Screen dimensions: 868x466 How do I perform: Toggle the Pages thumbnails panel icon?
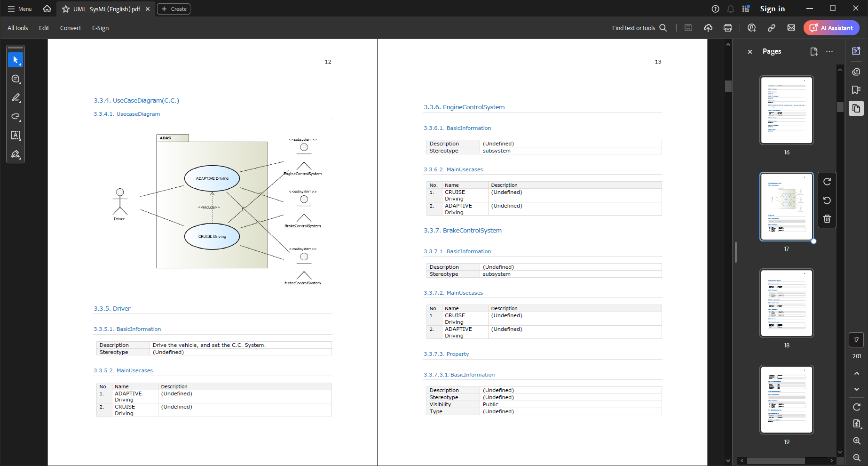pos(856,109)
